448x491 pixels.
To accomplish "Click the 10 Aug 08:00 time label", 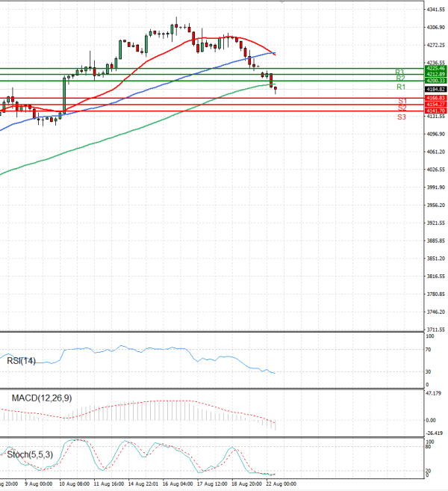I will 74,484.
